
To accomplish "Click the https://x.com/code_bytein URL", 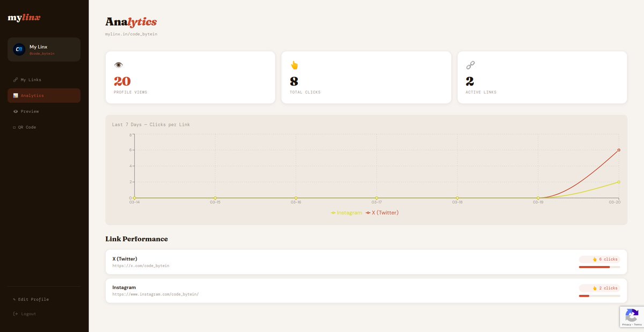I will [x=141, y=265].
